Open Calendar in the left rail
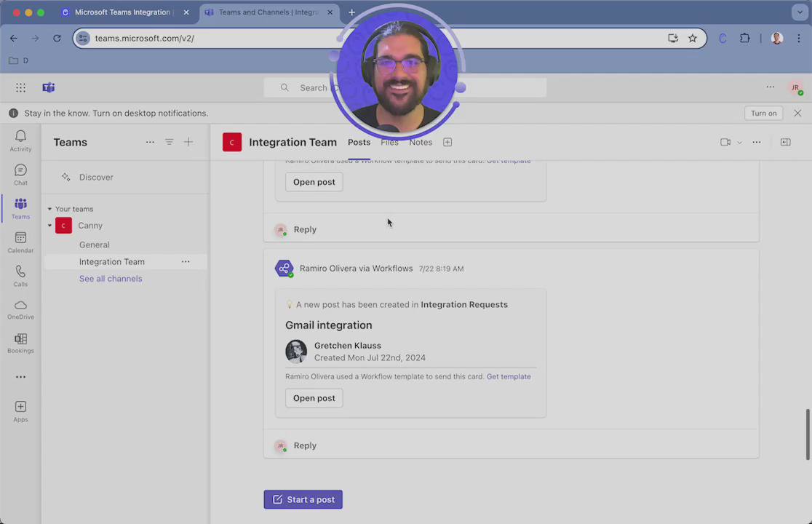Image resolution: width=812 pixels, height=524 pixels. [20, 242]
